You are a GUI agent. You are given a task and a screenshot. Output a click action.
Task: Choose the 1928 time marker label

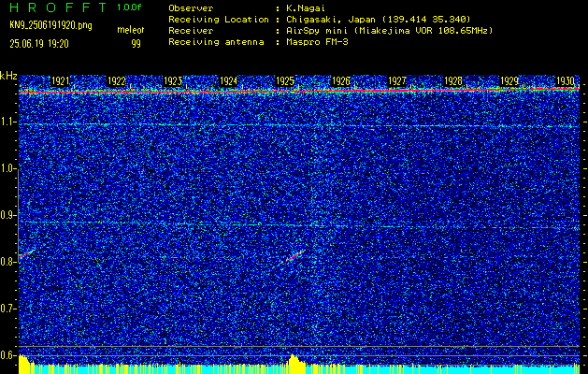(x=453, y=81)
